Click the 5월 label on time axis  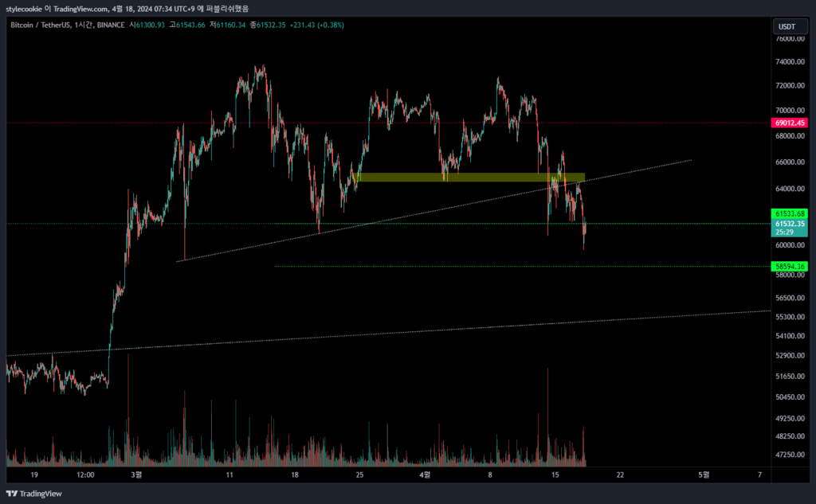[702, 475]
